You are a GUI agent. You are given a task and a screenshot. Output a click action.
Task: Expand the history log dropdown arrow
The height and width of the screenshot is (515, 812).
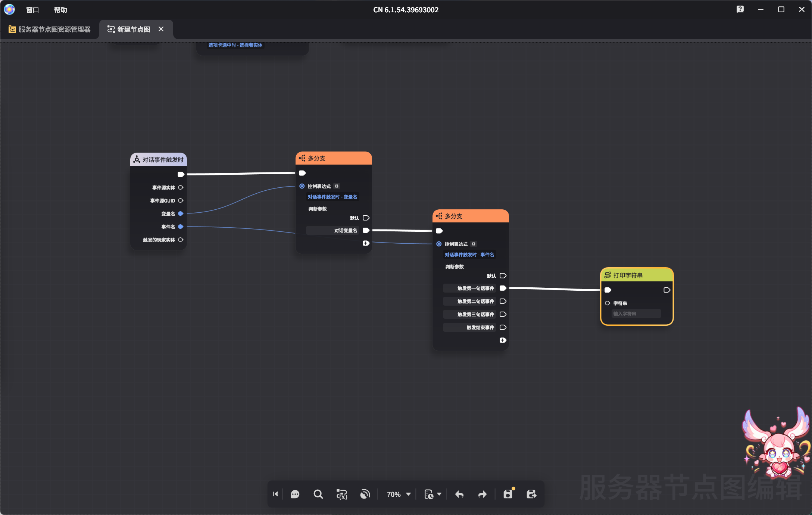[x=439, y=494]
